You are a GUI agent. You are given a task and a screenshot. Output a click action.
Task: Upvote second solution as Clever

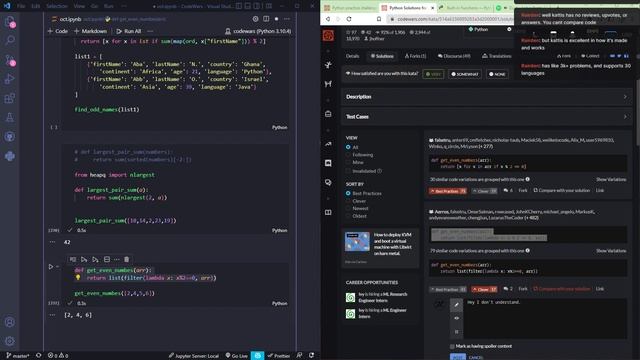click(484, 289)
